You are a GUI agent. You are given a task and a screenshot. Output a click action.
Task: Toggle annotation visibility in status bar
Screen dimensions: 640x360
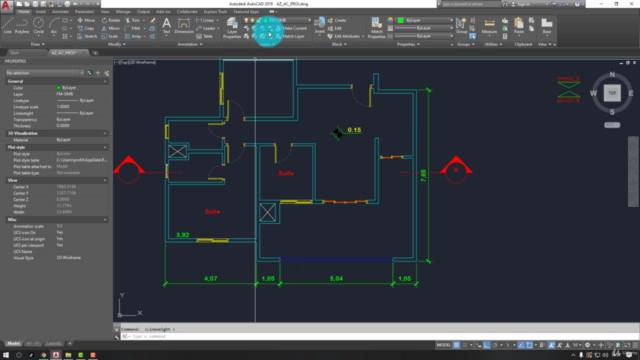[552, 345]
